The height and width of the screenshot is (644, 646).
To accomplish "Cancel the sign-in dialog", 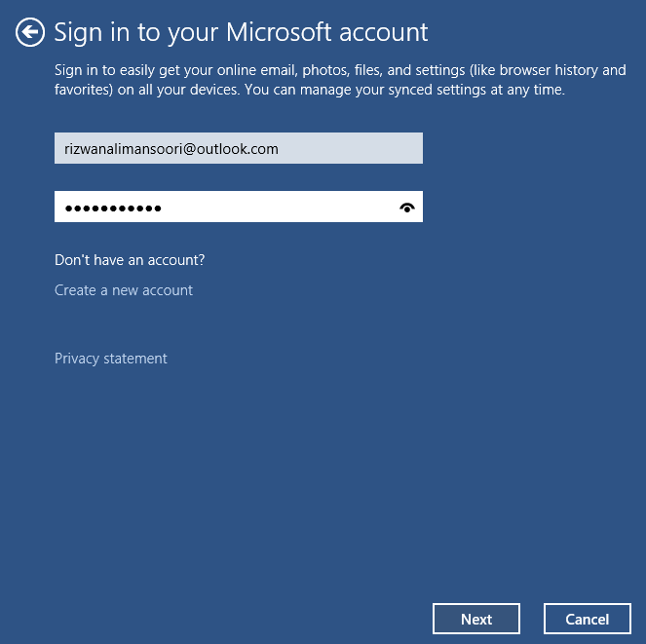I will click(588, 619).
